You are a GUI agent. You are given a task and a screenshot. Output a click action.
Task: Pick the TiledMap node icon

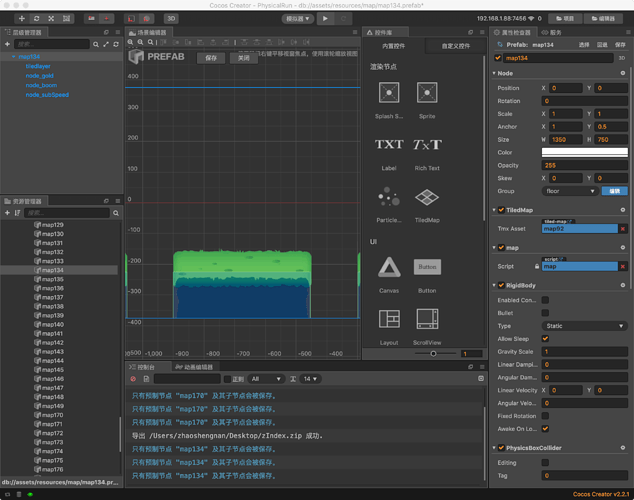[427, 197]
